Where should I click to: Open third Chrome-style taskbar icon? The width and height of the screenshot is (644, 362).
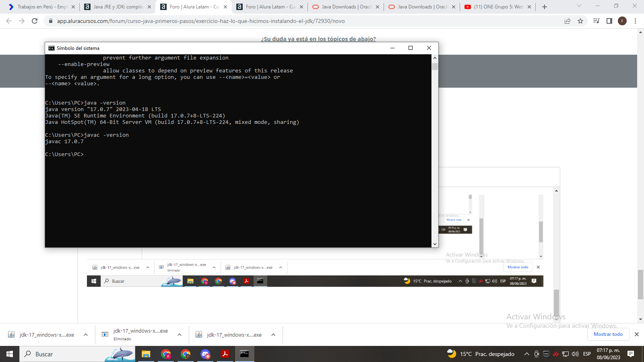[205, 354]
